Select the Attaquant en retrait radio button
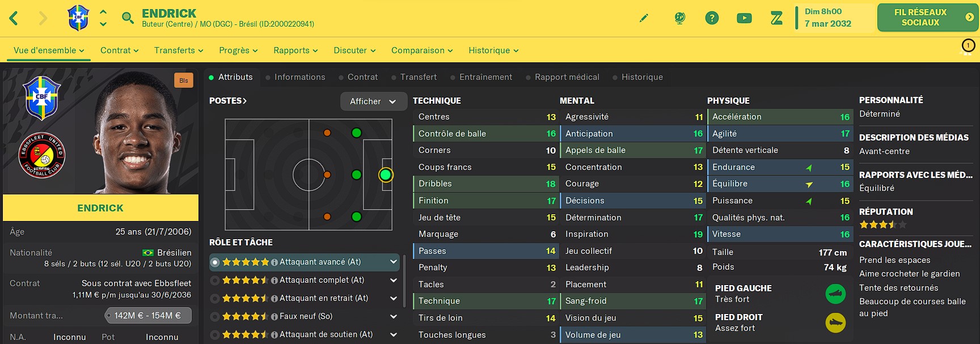Viewport: 980px width, 344px height. (215, 299)
